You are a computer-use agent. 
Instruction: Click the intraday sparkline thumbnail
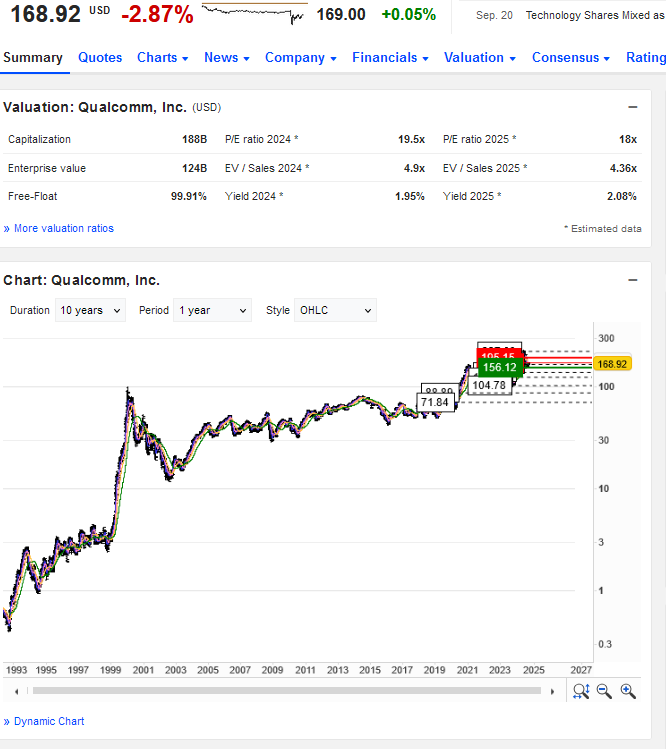(x=254, y=13)
